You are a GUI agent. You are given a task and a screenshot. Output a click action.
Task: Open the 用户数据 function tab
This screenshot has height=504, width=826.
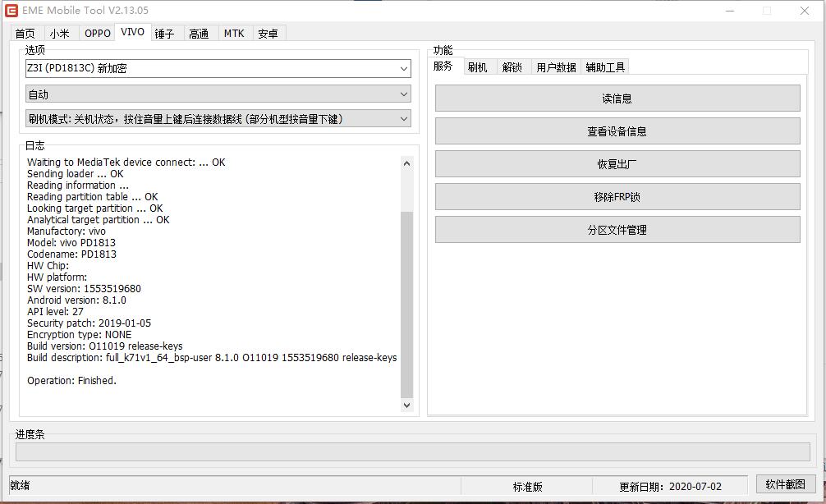(x=556, y=66)
